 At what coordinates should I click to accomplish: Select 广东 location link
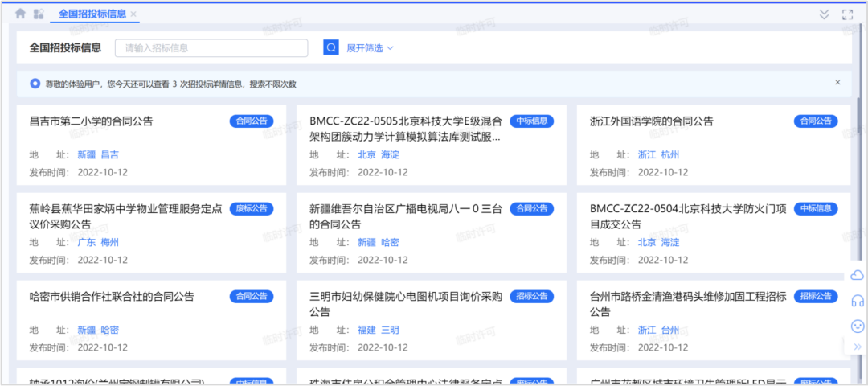(87, 242)
